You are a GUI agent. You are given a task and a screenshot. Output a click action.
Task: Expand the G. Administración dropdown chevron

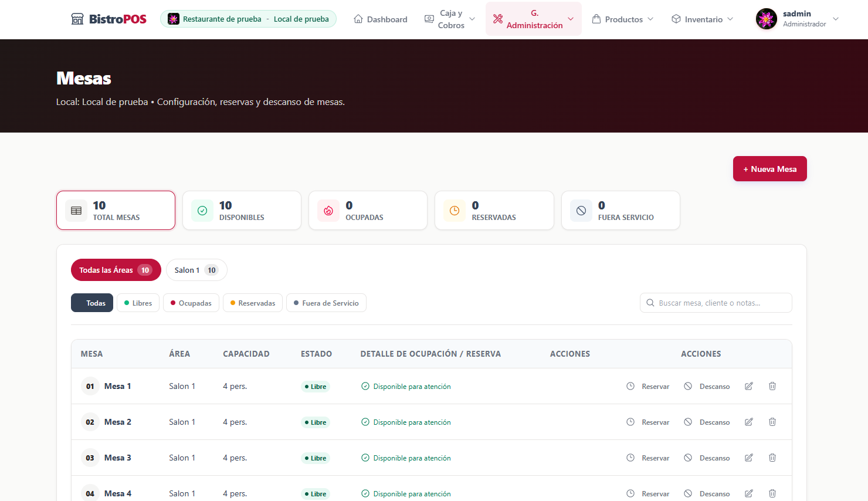pos(571,19)
